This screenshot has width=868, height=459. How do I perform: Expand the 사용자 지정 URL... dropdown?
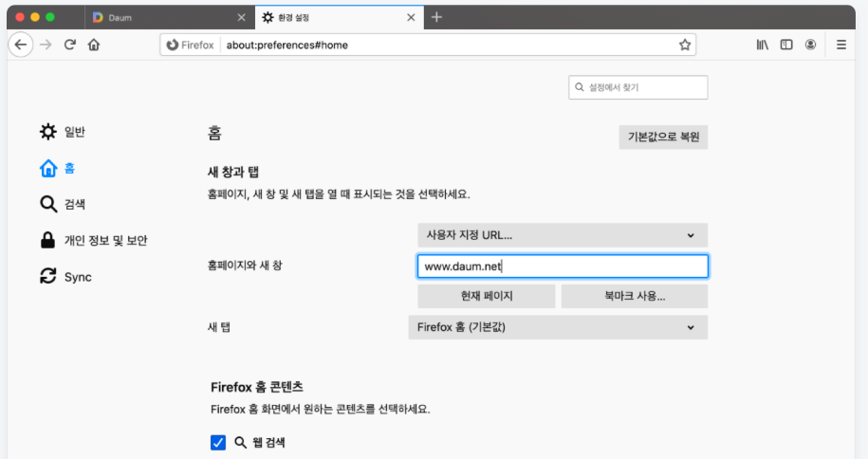[x=563, y=235]
